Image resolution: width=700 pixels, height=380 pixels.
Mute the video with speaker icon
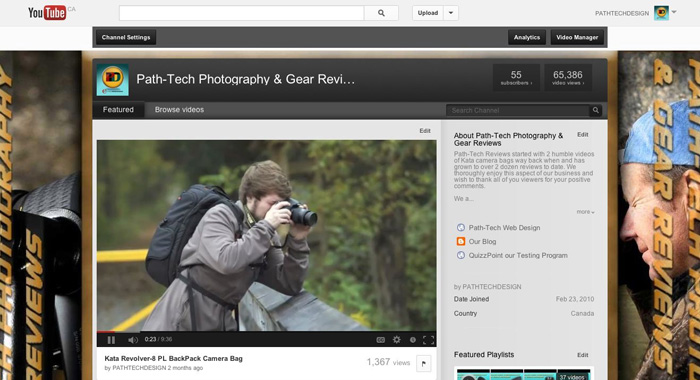(x=133, y=340)
